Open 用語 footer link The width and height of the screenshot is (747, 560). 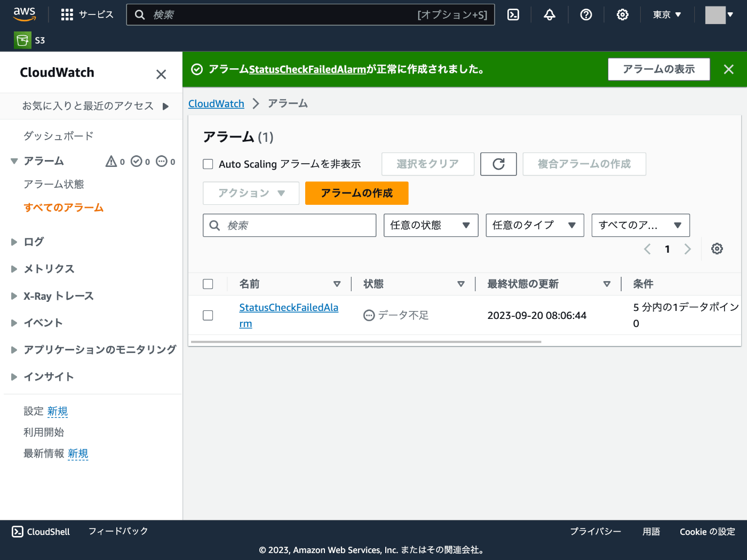point(651,532)
